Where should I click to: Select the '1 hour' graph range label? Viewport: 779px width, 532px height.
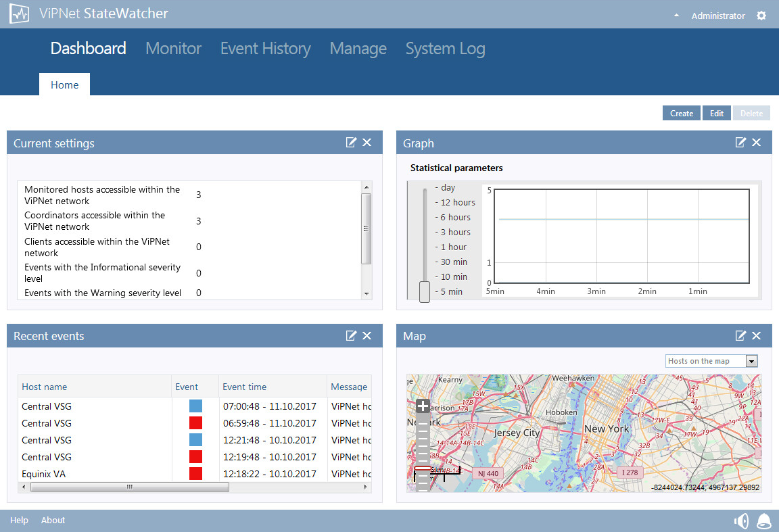pos(454,247)
